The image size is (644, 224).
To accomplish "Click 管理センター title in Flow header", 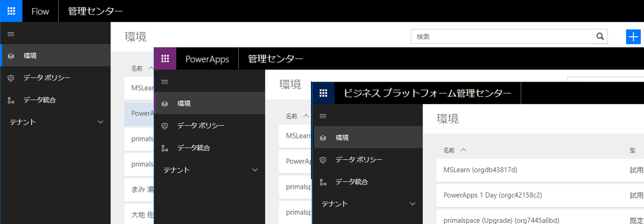I will 95,11.
